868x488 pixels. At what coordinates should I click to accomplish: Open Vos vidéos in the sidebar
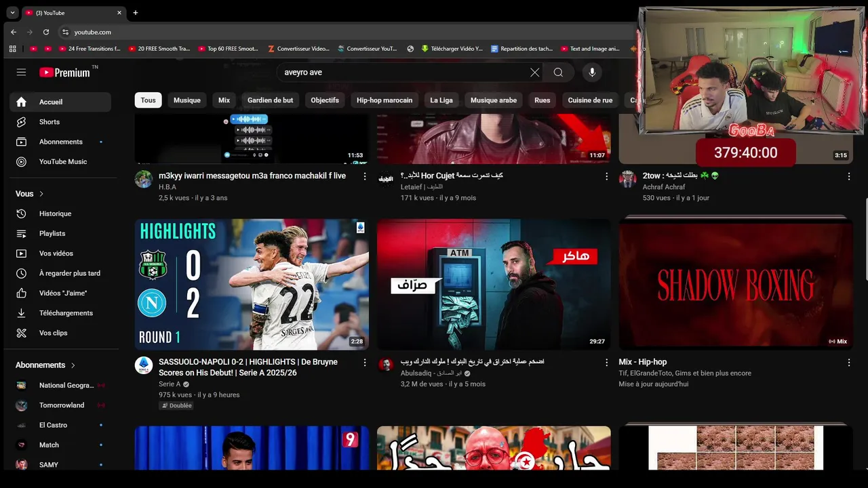[x=60, y=253]
